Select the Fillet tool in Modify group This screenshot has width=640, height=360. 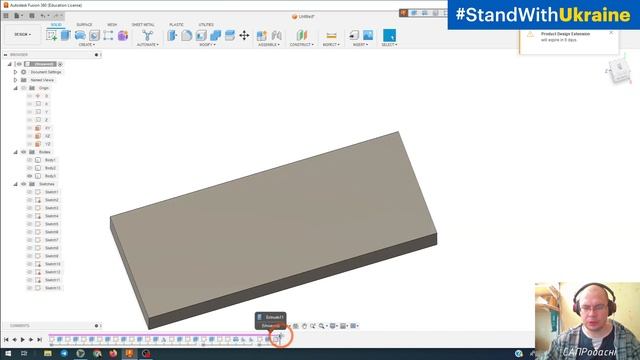coord(187,36)
